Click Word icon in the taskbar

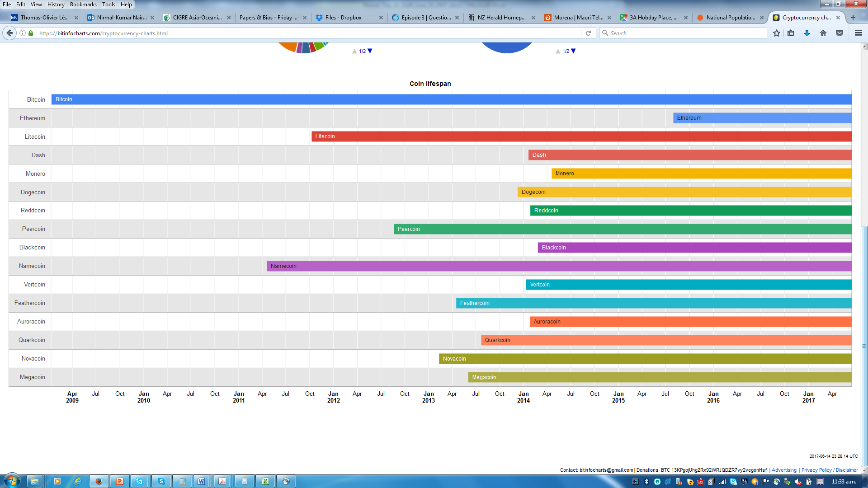(201, 481)
